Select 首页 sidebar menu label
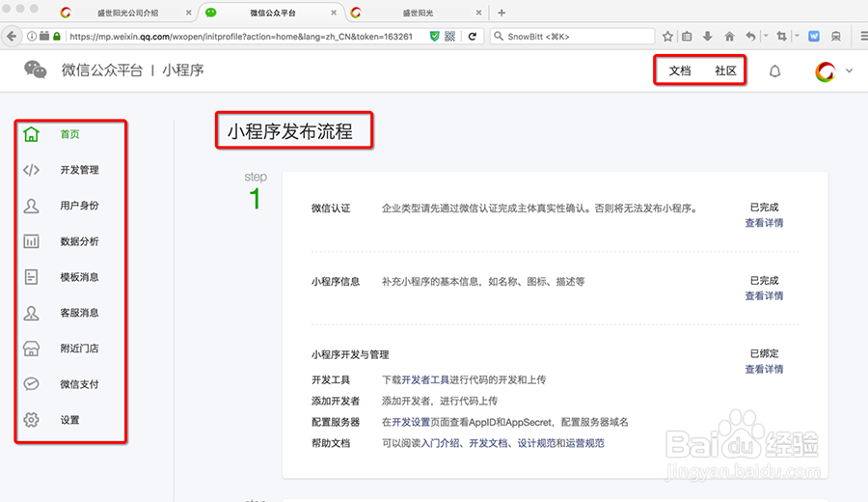 pos(69,134)
